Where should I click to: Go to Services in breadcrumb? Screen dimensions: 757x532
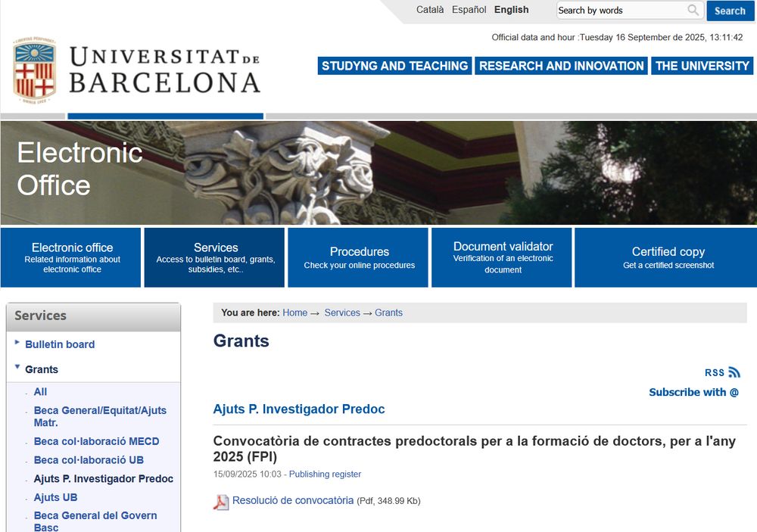pos(342,313)
